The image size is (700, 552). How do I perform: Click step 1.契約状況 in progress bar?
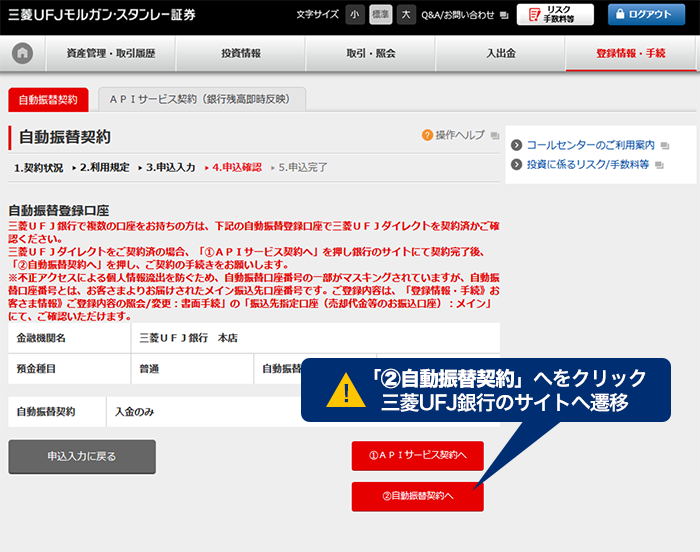38,168
